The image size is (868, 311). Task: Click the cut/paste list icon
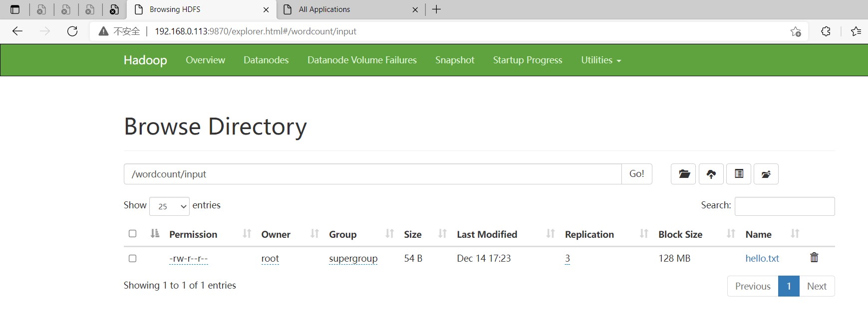coord(739,174)
